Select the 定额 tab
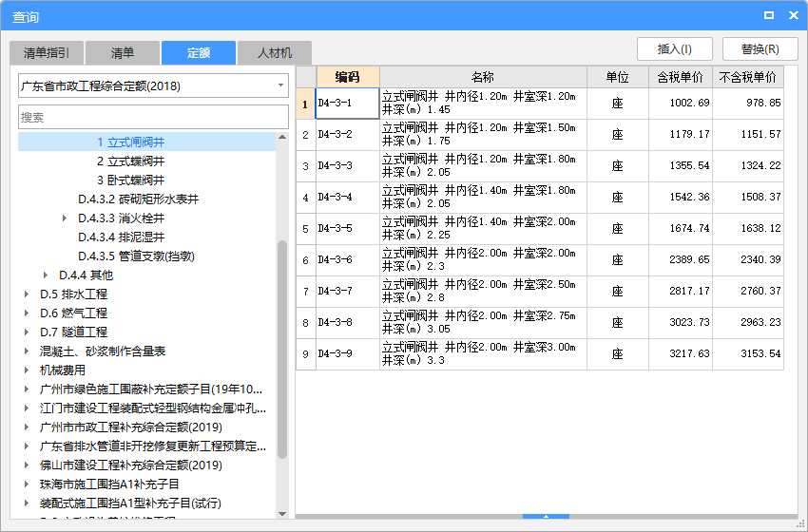808x532 pixels. point(199,53)
